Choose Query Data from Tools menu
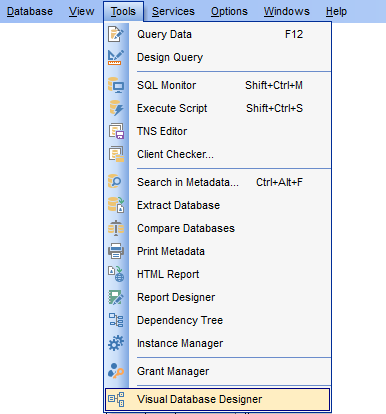This screenshot has height=414, width=386. (x=218, y=34)
